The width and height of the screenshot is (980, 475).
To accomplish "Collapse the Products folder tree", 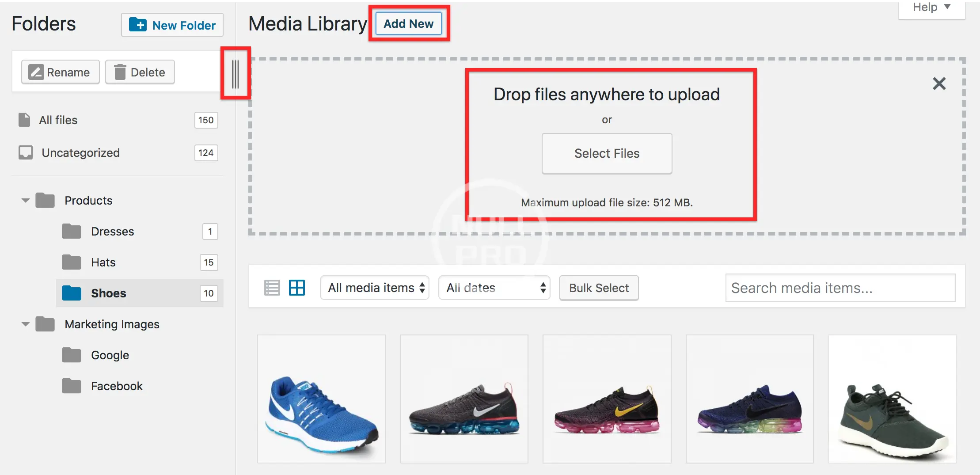I will pos(26,201).
